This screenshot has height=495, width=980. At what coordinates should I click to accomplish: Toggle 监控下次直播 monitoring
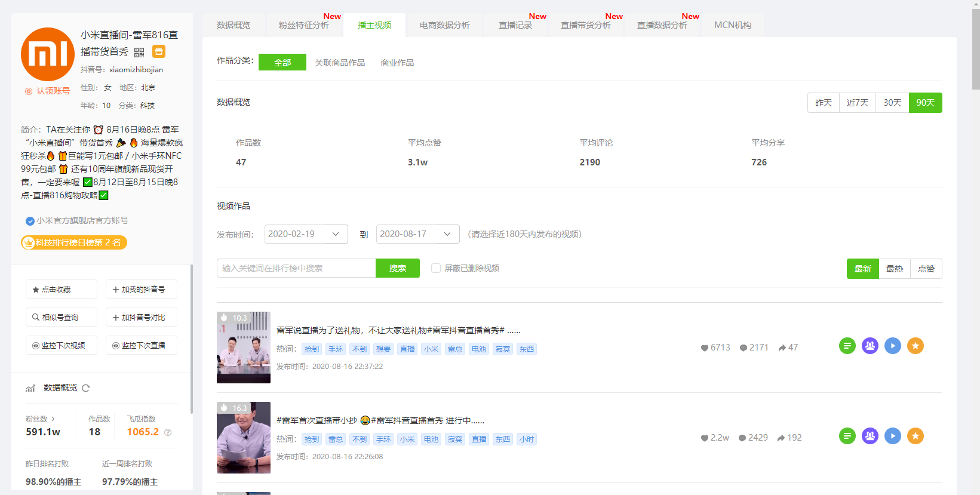[x=141, y=345]
